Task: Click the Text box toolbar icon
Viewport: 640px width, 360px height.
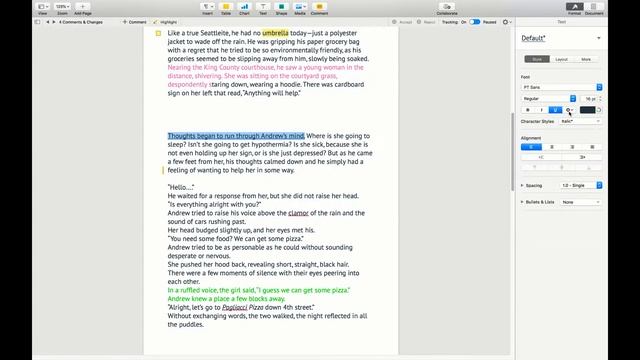Action: tap(263, 7)
